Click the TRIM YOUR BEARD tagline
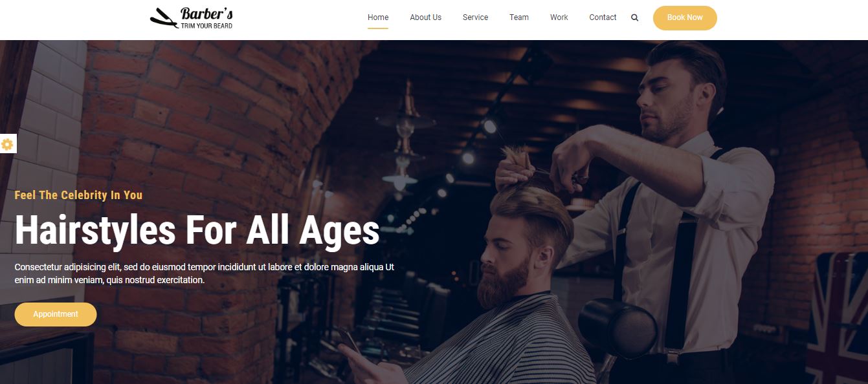This screenshot has width=868, height=384. tap(206, 26)
